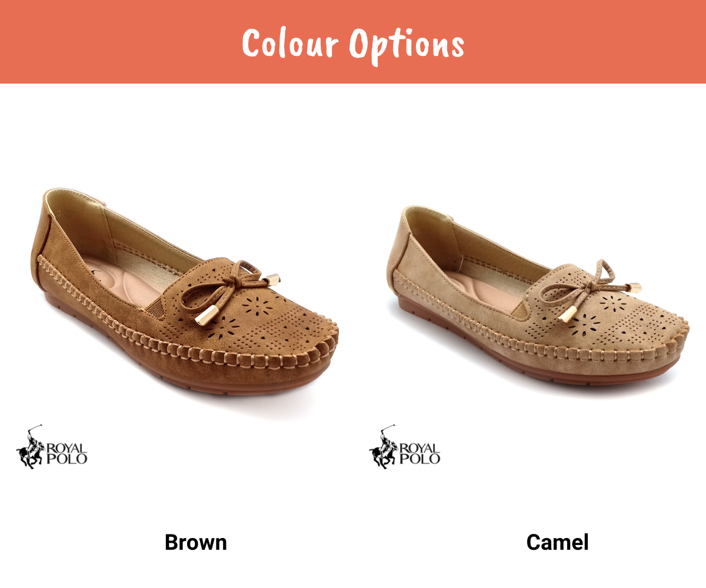Select the bow on the camel shoe
This screenshot has height=588, width=706.
(x=588, y=289)
